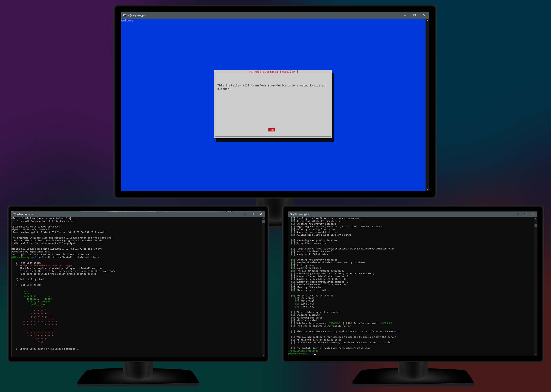Click the 'Analyzed 111389 domains' line
551x392 pixels.
click(x=310, y=254)
